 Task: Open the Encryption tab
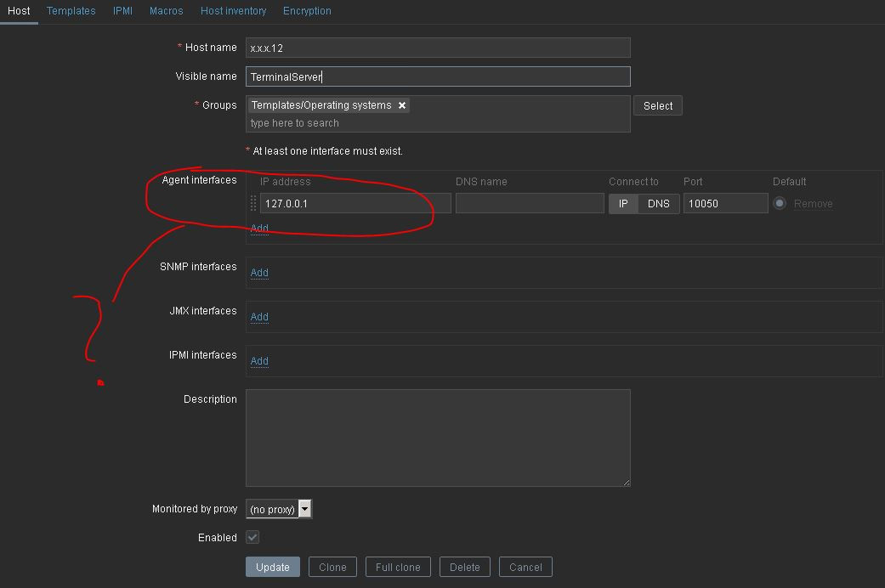(x=307, y=10)
